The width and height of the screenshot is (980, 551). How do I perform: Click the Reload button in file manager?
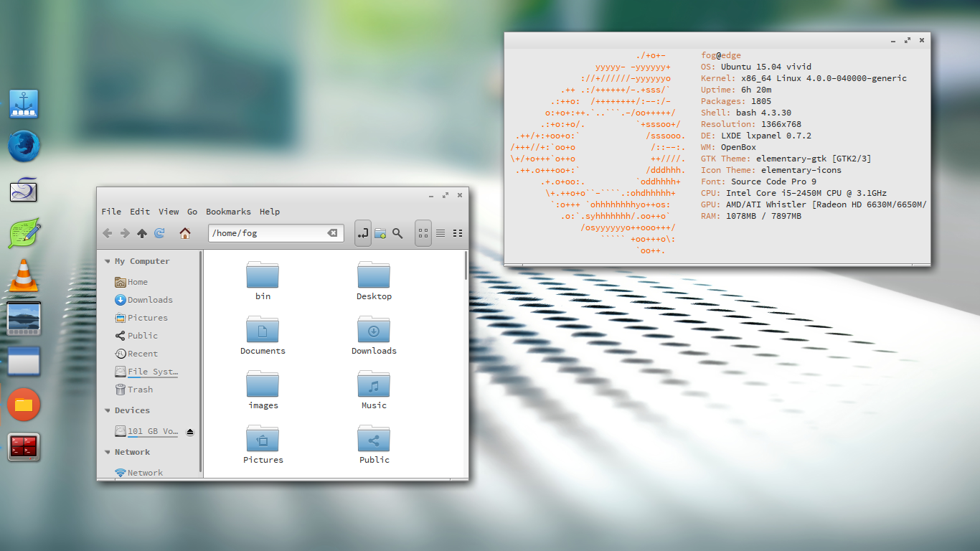pyautogui.click(x=159, y=233)
